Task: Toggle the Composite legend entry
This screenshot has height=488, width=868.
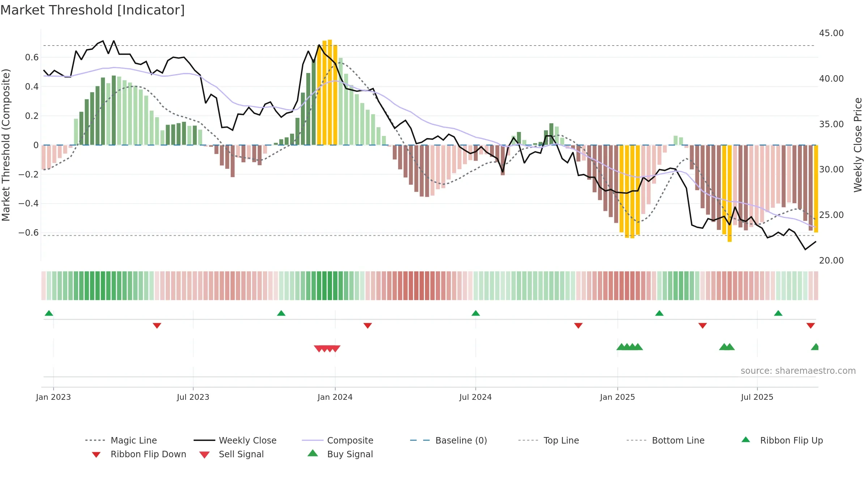Action: click(x=337, y=440)
